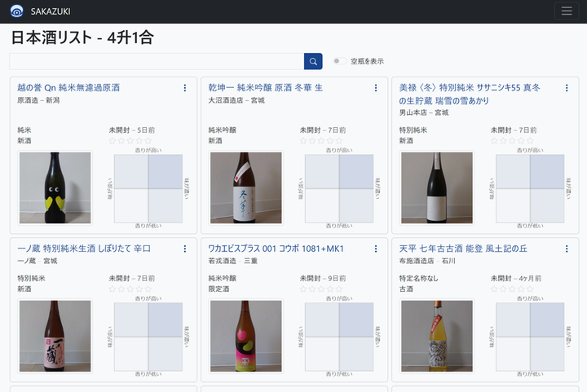The height and width of the screenshot is (392, 587).
Task: Click the 天平 古酒 bottle photo
Action: pyautogui.click(x=437, y=336)
